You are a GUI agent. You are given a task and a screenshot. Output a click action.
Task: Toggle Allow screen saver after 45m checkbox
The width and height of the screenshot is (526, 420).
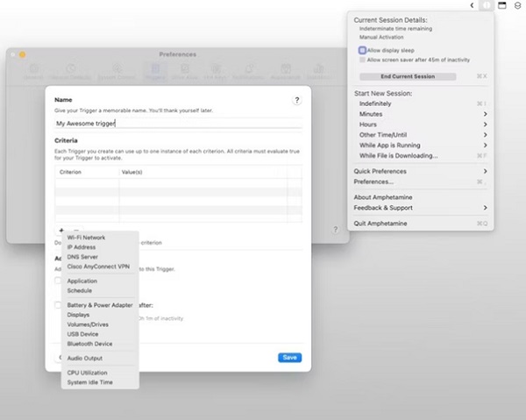click(x=362, y=60)
